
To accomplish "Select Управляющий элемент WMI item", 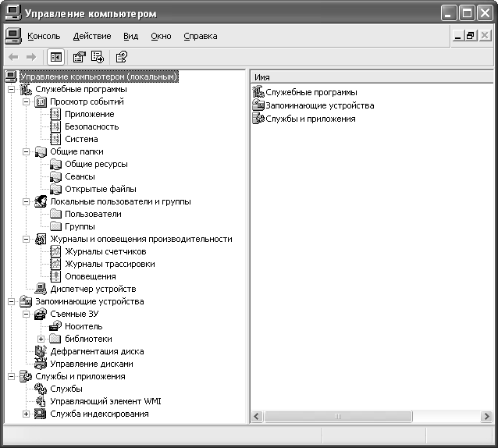I will pos(105,401).
